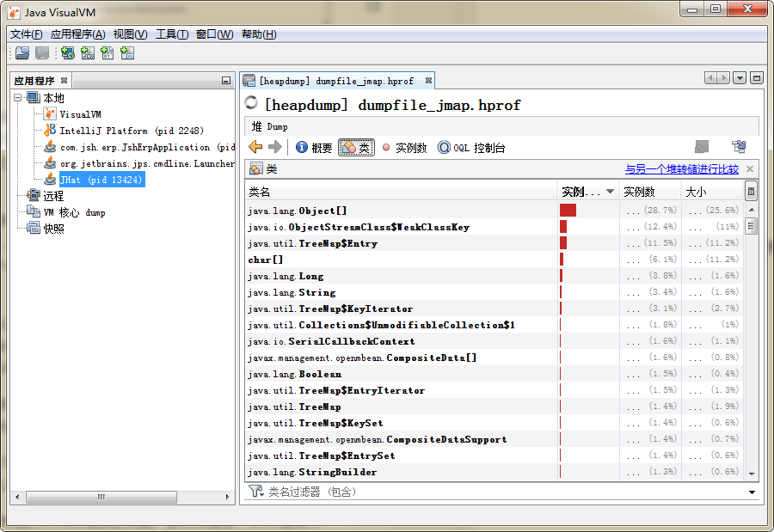Open the 概要 summary view

click(314, 148)
